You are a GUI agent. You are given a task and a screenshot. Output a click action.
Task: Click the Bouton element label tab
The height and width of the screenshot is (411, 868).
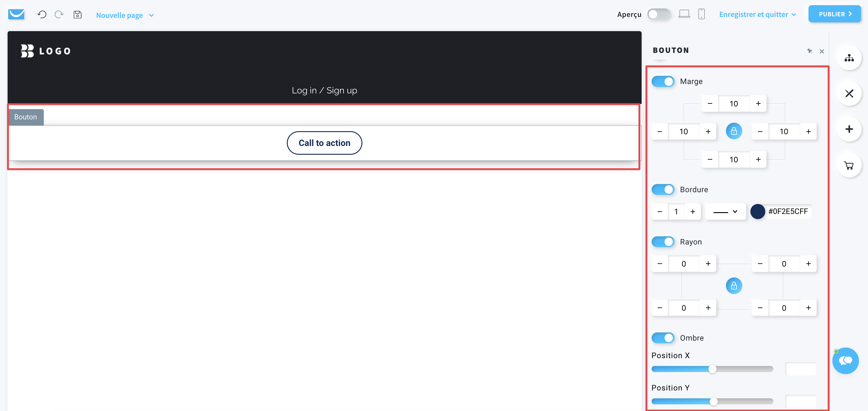tap(26, 117)
